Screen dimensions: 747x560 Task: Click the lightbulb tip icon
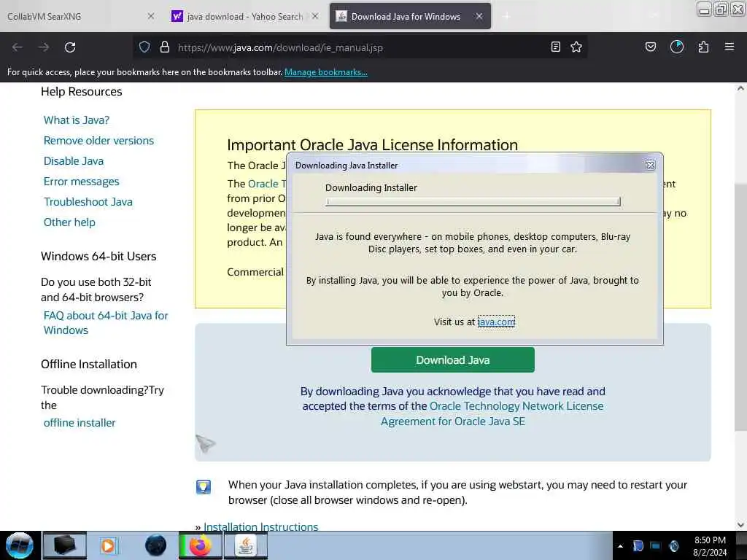pyautogui.click(x=204, y=486)
